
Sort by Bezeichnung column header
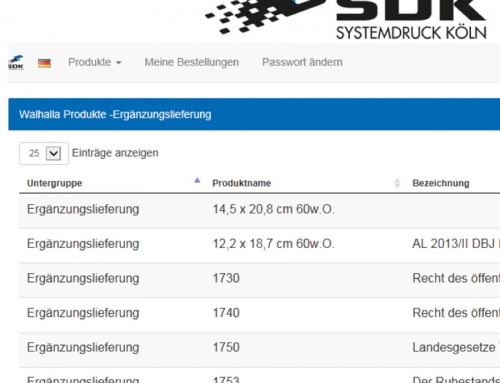click(x=441, y=183)
